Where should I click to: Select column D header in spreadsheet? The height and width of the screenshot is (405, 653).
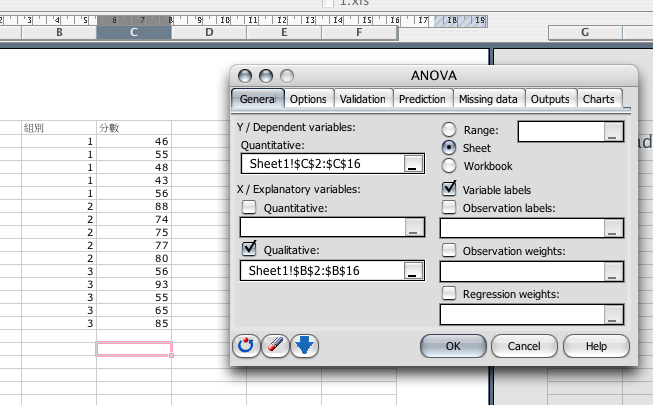209,32
